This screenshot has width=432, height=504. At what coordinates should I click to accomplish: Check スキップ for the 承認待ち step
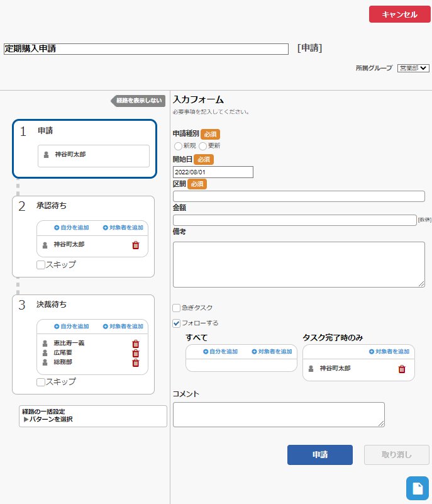pos(41,265)
